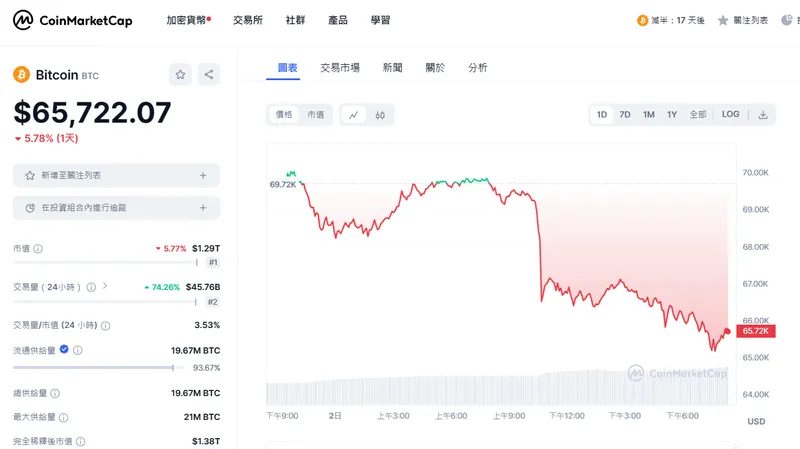Switch to the 交易市場 tab

340,68
